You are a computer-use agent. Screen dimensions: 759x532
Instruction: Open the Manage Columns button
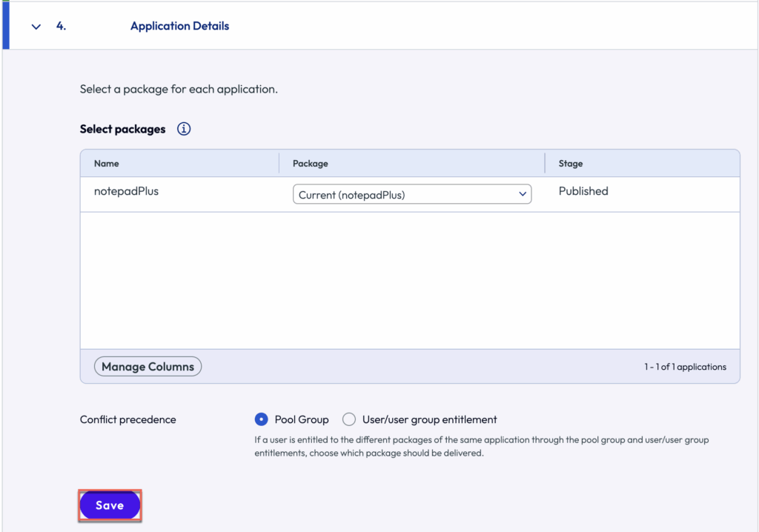[148, 367]
